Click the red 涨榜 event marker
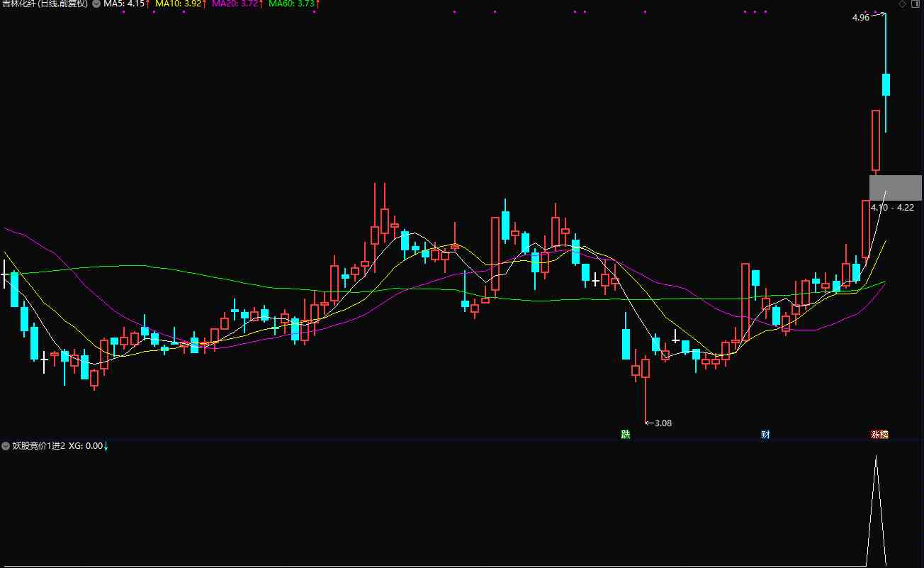The height and width of the screenshot is (568, 924). [x=879, y=434]
